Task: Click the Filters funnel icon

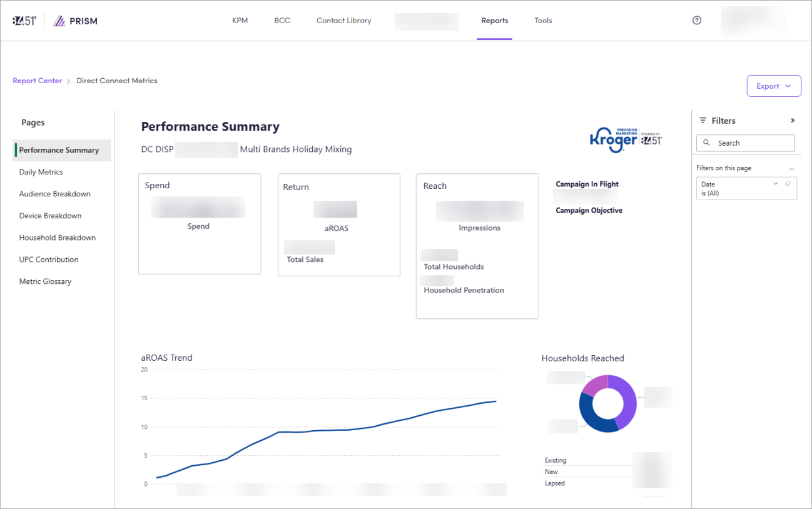Action: pyautogui.click(x=703, y=121)
